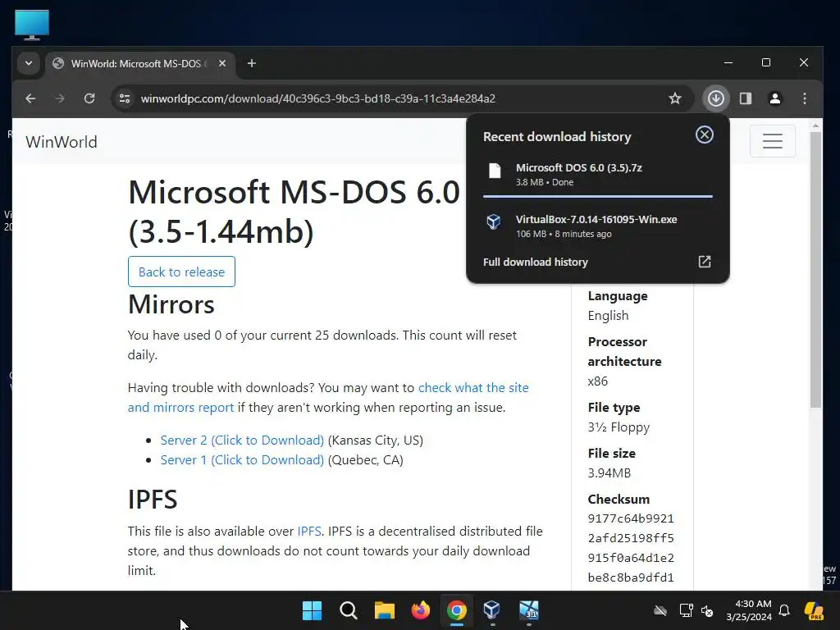Click the full download history external-link icon
Viewport: 840px width, 630px height.
pos(704,262)
